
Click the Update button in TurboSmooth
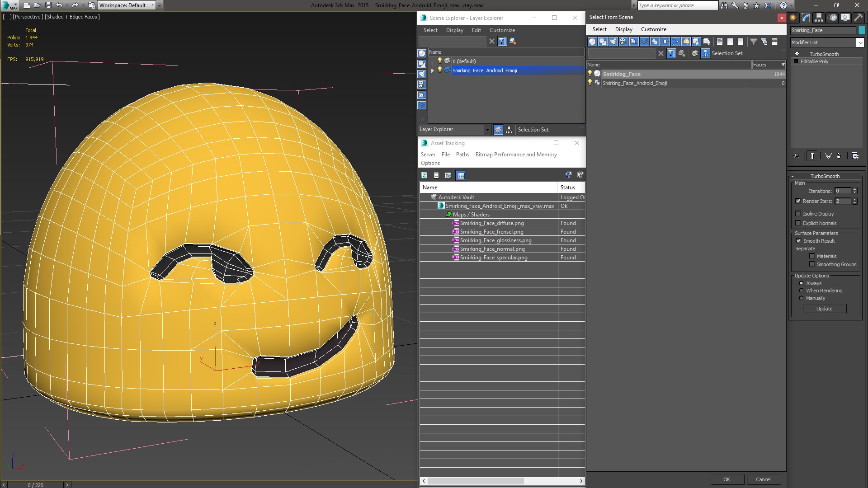tap(824, 309)
